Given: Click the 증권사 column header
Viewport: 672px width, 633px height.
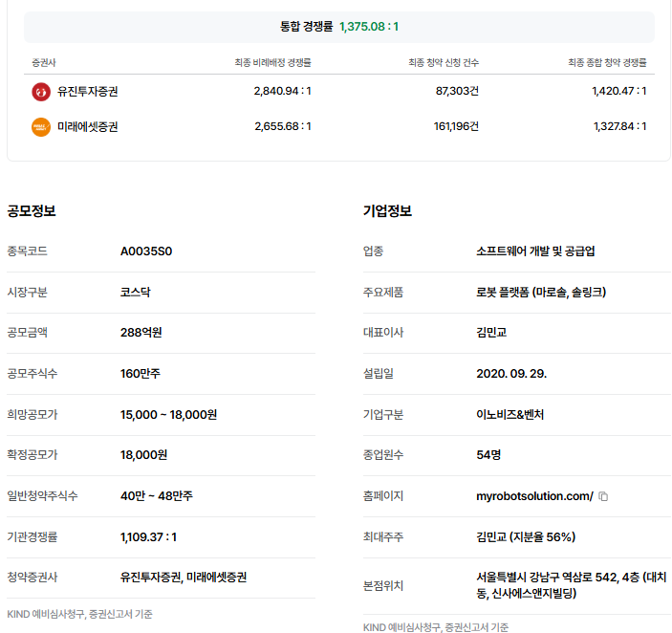Looking at the screenshot, I should 44,62.
